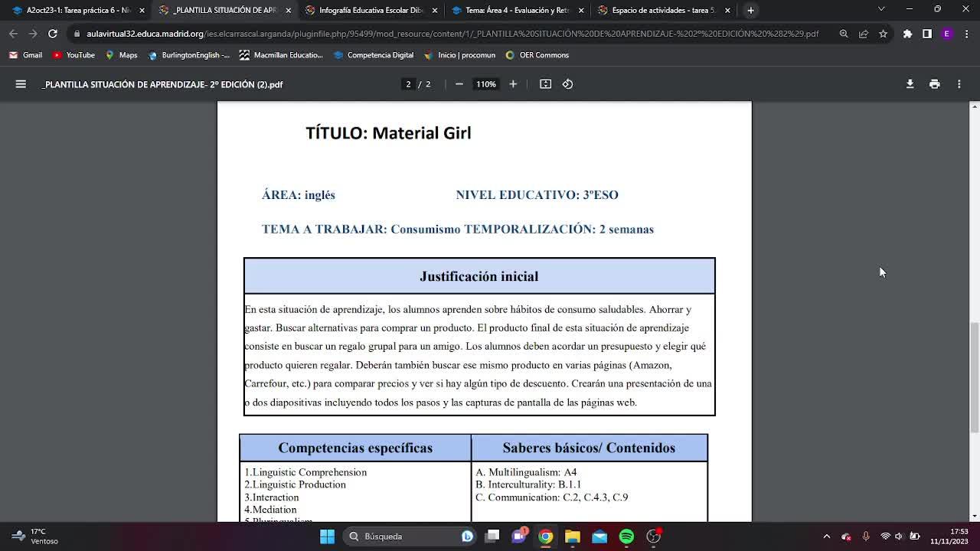This screenshot has height=551, width=980.
Task: Share this page from address bar
Action: point(863,34)
